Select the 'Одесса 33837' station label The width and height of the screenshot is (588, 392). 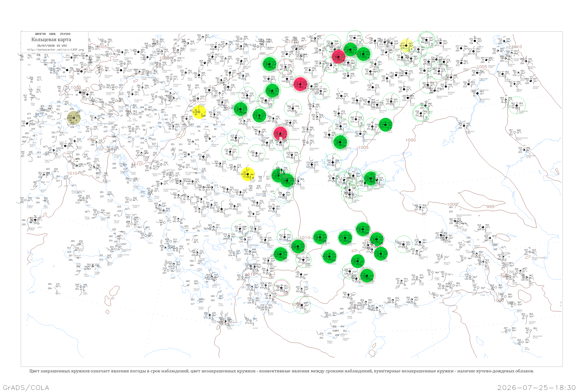click(316, 171)
